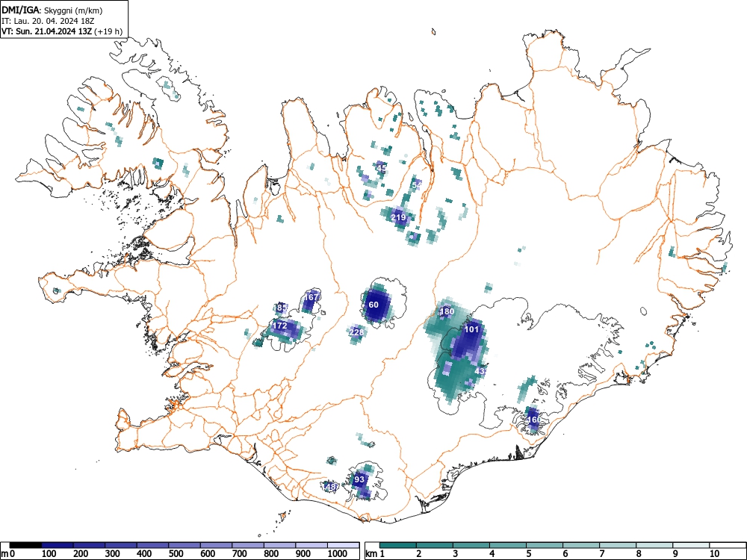
Task: Click the dark teal swatch between km 1 and 2
Action: point(398,545)
